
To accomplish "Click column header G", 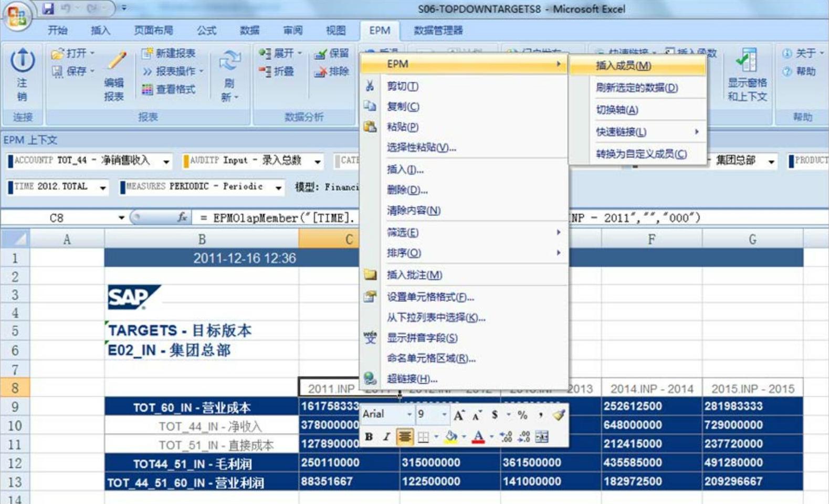I will [752, 239].
